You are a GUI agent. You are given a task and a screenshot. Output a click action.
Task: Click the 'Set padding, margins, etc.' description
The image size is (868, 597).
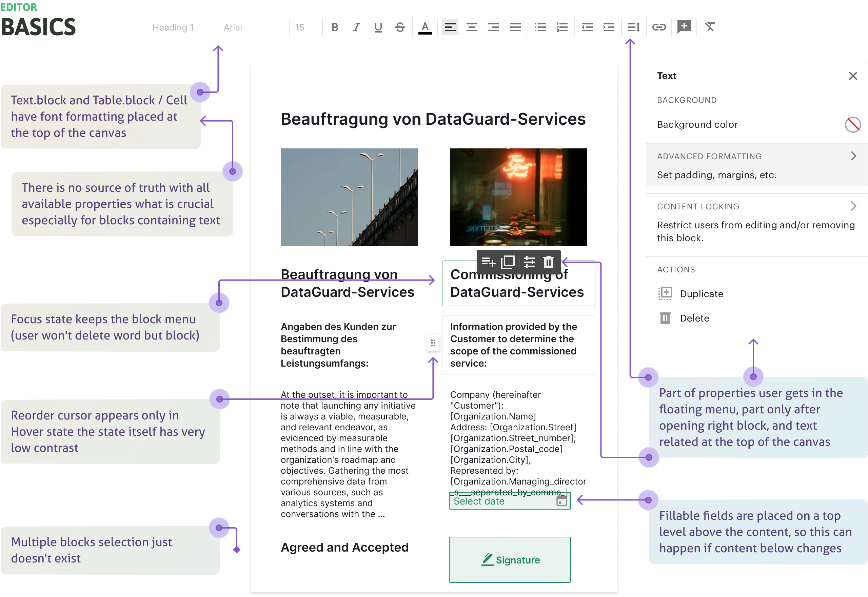click(717, 175)
